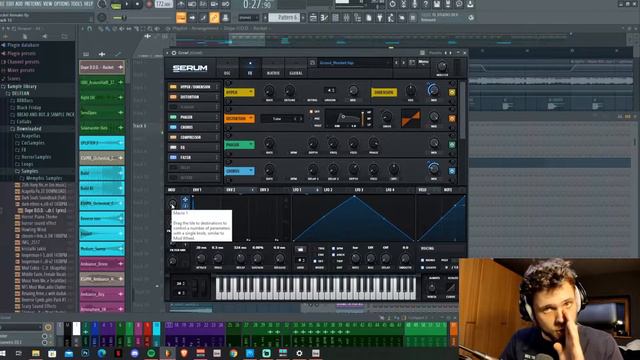Enable the MONO voicing checkbox
The image size is (640, 360).
(422, 260)
